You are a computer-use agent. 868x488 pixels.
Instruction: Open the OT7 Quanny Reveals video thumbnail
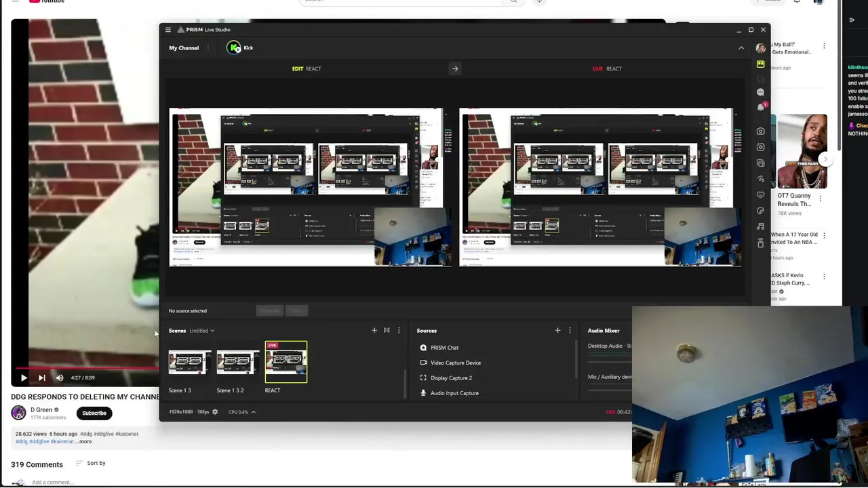[x=802, y=151]
